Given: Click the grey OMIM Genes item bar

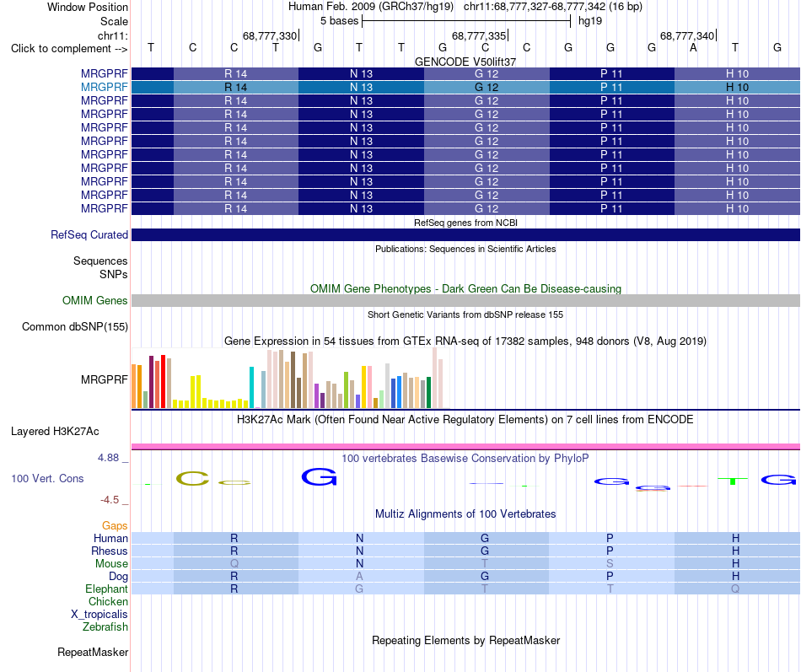Looking at the screenshot, I should tap(465, 300).
